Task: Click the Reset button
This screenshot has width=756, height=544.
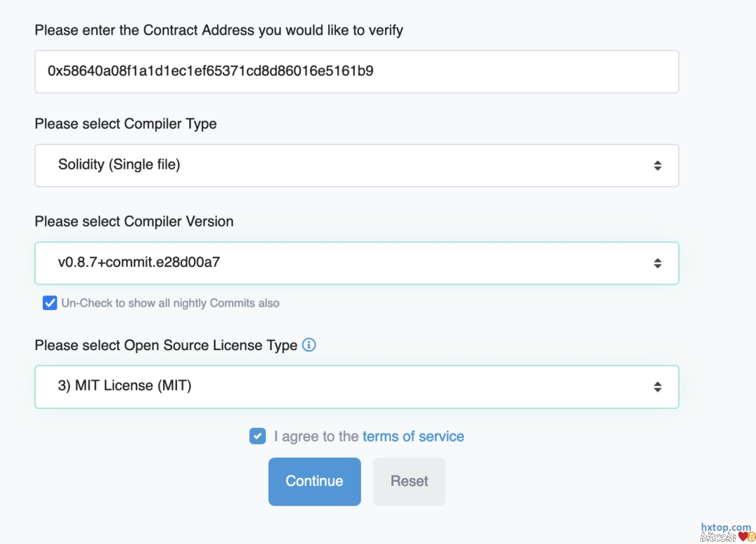Action: pos(409,482)
